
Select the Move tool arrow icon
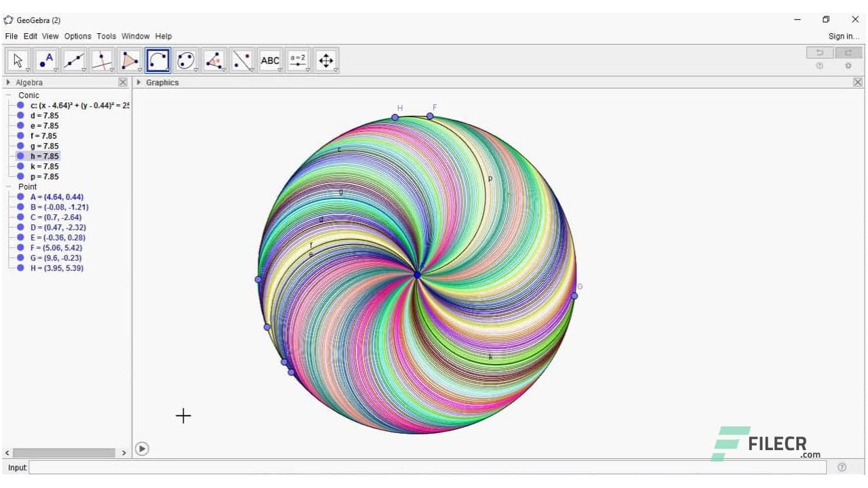pyautogui.click(x=17, y=60)
